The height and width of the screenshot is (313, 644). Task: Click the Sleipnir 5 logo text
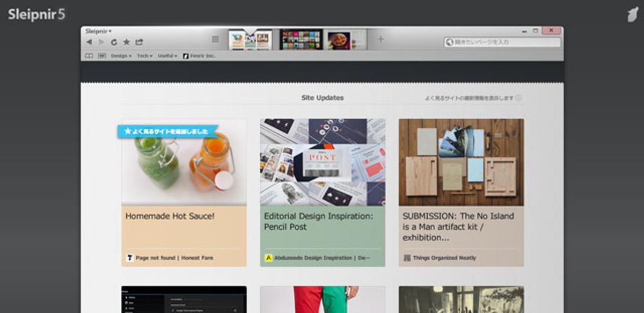[x=36, y=14]
